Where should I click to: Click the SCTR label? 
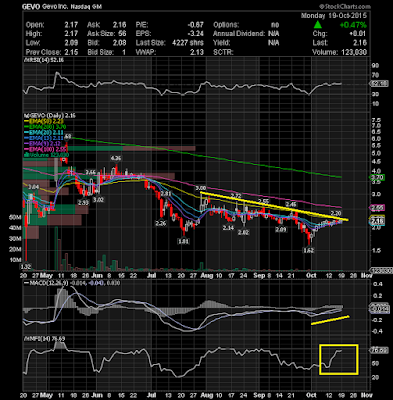pos(223,52)
